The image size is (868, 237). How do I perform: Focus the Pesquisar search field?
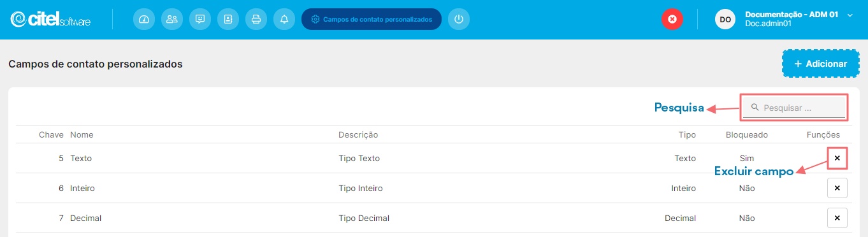pyautogui.click(x=794, y=108)
